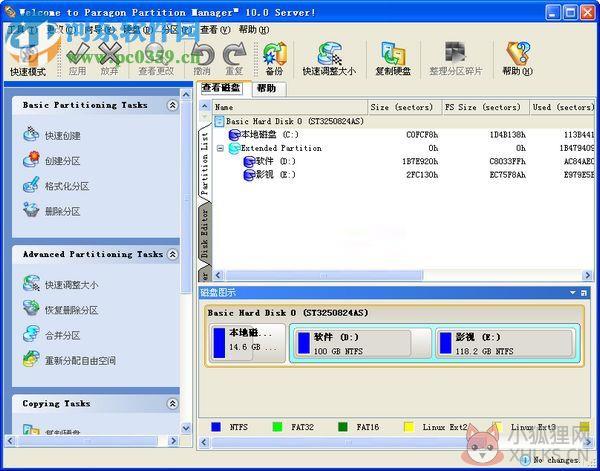This screenshot has width=600, height=471.
Task: Open the 分区 menu
Action: (x=177, y=30)
